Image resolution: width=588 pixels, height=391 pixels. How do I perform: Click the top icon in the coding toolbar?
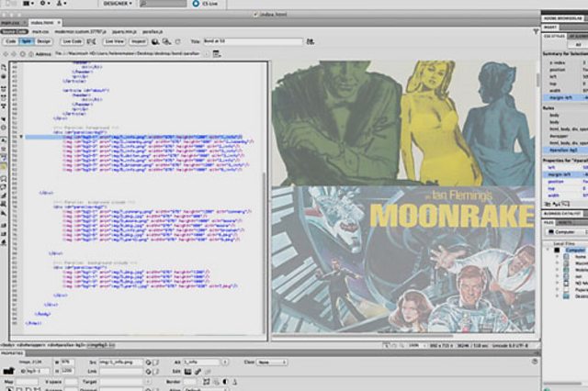(x=4, y=67)
